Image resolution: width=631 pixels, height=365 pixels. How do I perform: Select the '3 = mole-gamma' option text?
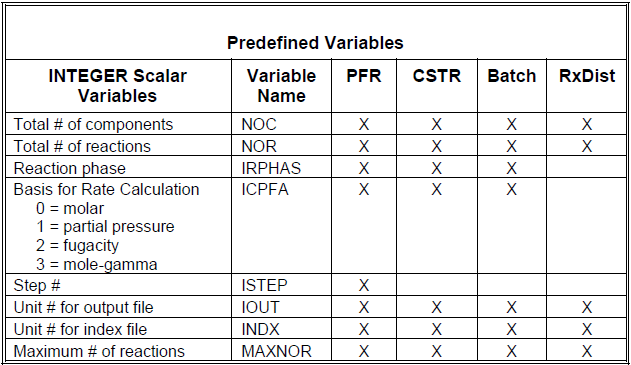97,264
